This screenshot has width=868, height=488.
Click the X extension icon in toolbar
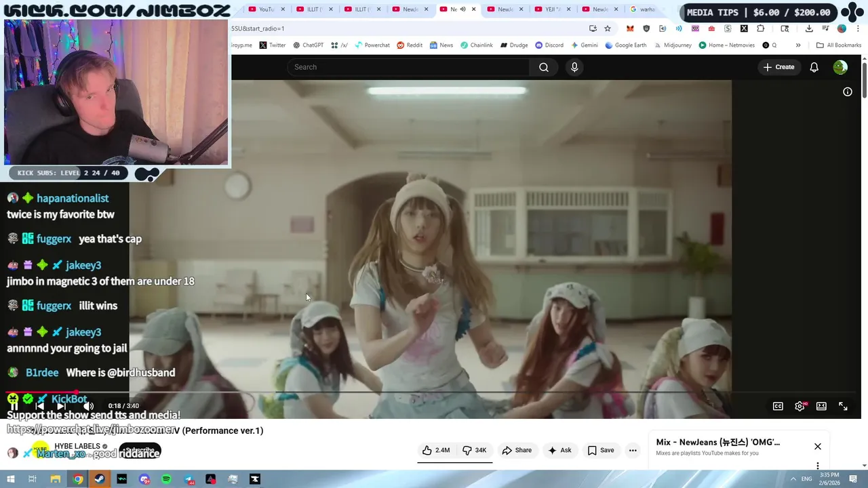(744, 28)
